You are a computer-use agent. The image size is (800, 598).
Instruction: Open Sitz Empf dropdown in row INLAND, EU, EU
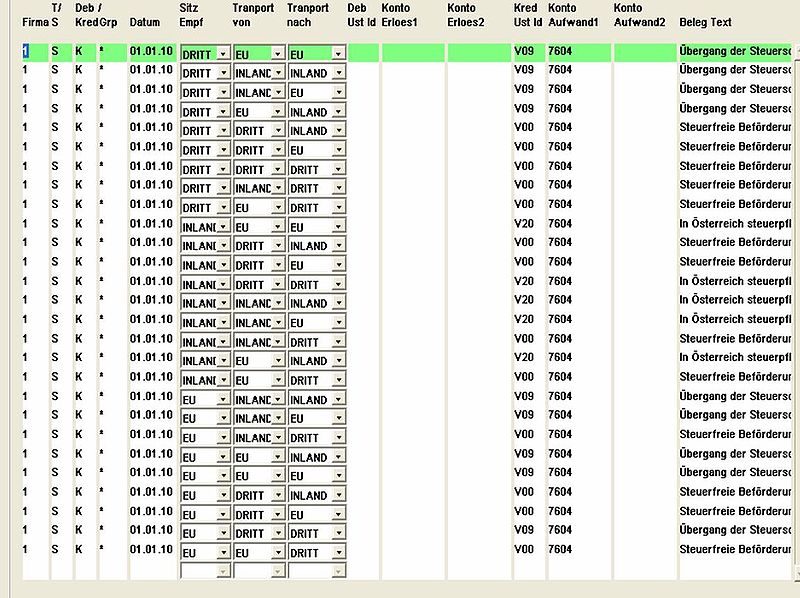(223, 227)
